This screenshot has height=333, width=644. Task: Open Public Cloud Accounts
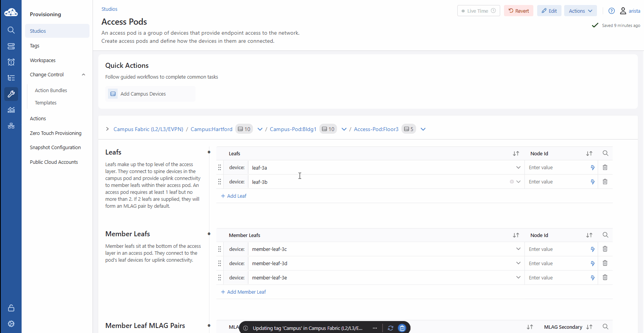(x=54, y=162)
